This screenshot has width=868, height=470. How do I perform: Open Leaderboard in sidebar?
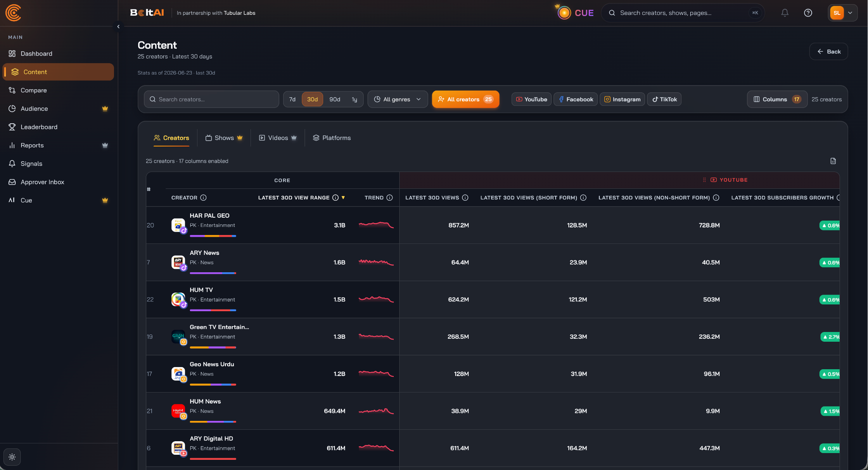point(58,127)
